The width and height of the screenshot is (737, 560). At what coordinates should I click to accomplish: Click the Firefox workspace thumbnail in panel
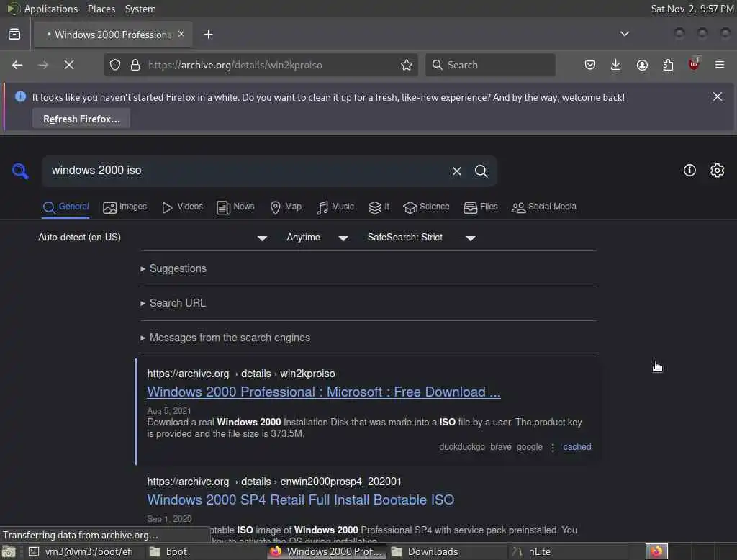[656, 551]
